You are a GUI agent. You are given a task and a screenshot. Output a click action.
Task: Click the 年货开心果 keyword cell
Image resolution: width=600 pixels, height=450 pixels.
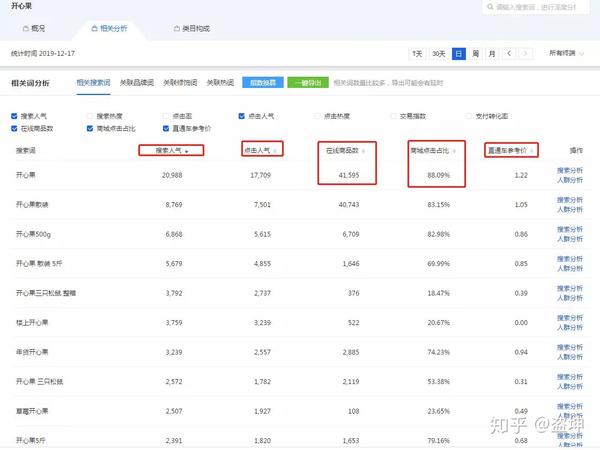tap(32, 352)
